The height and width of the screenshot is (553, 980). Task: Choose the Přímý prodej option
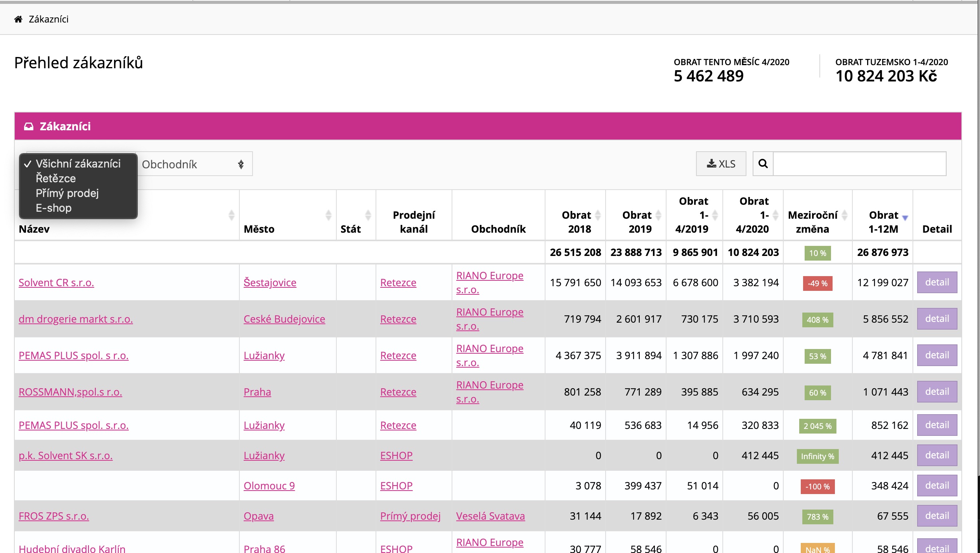tap(67, 193)
